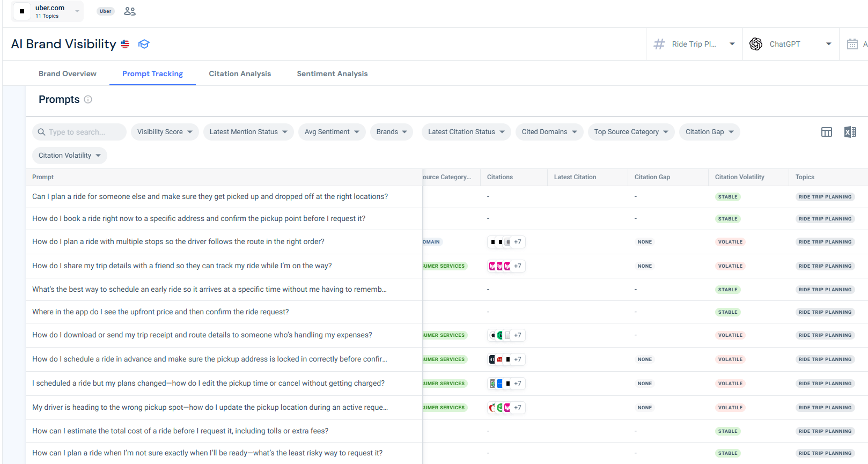
Task: Open prompt about seeing the upfront price
Action: (160, 312)
